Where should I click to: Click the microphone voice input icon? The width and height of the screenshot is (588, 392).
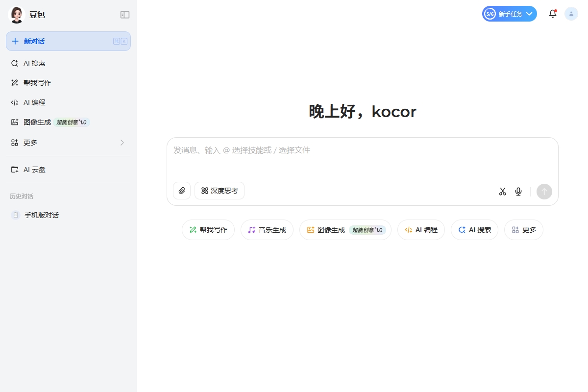point(518,192)
